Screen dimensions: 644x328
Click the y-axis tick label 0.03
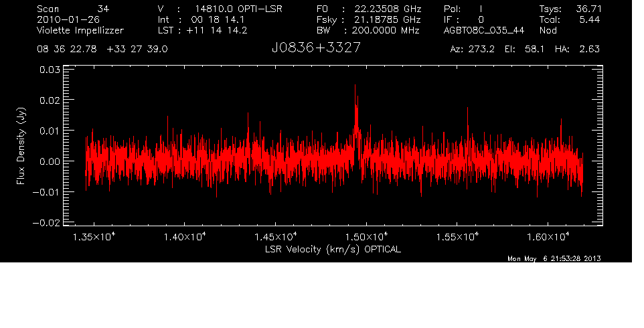pyautogui.click(x=50, y=70)
